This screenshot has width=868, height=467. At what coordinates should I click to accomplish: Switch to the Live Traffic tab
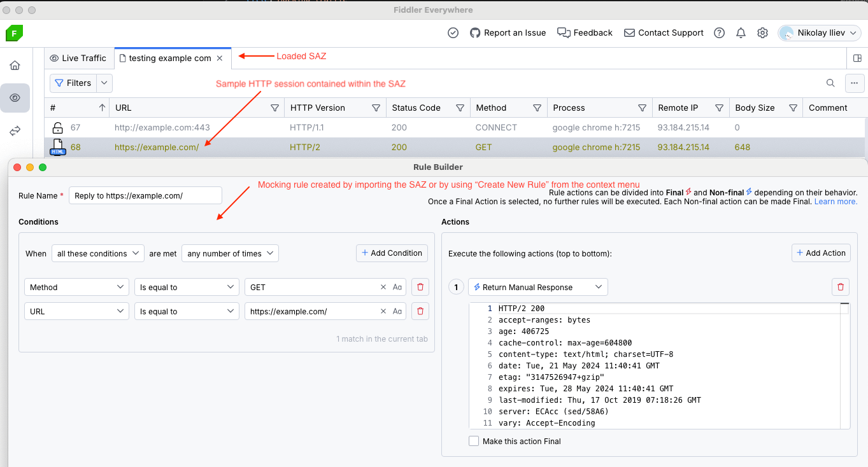click(78, 58)
